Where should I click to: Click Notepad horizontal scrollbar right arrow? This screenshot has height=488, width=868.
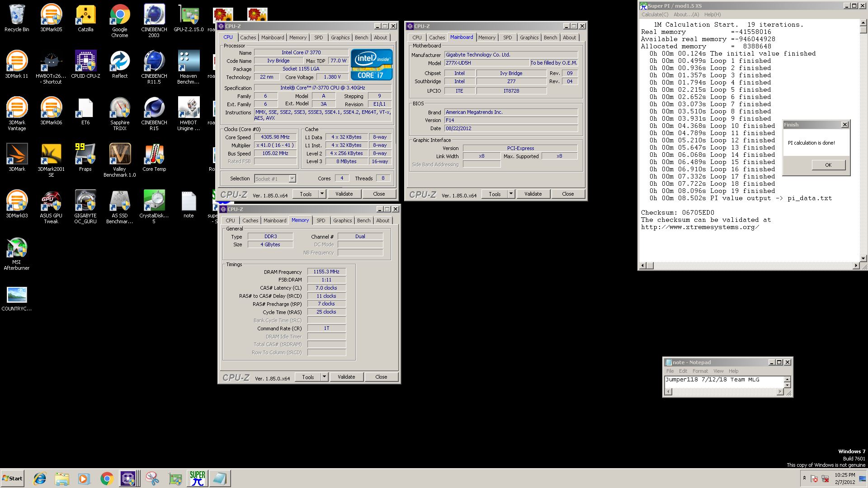(780, 392)
